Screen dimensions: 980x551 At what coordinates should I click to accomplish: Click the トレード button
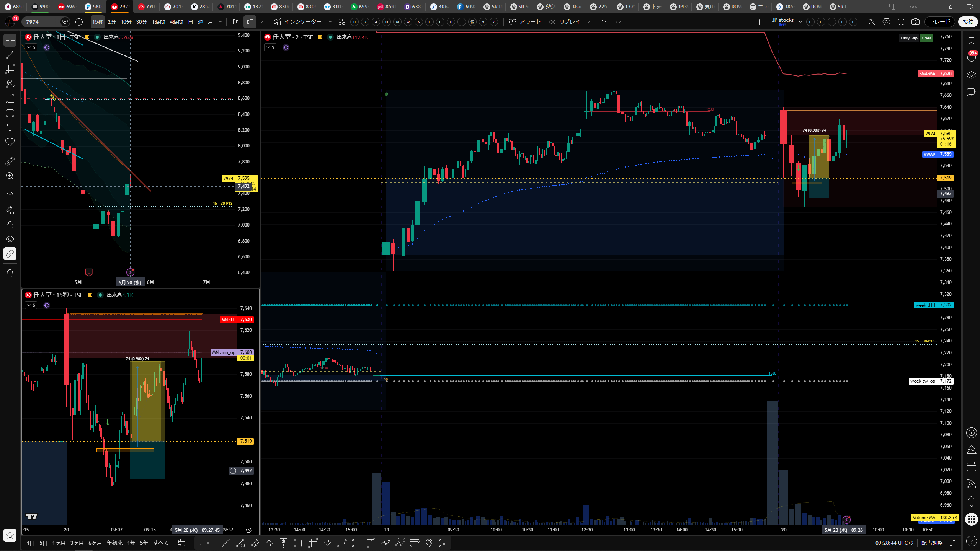coord(940,22)
